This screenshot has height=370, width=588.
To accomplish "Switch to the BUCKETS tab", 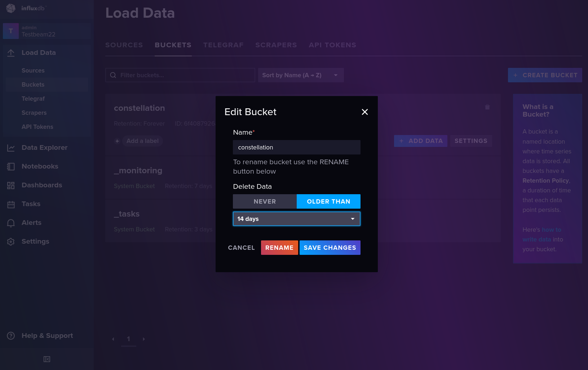I will (173, 45).
